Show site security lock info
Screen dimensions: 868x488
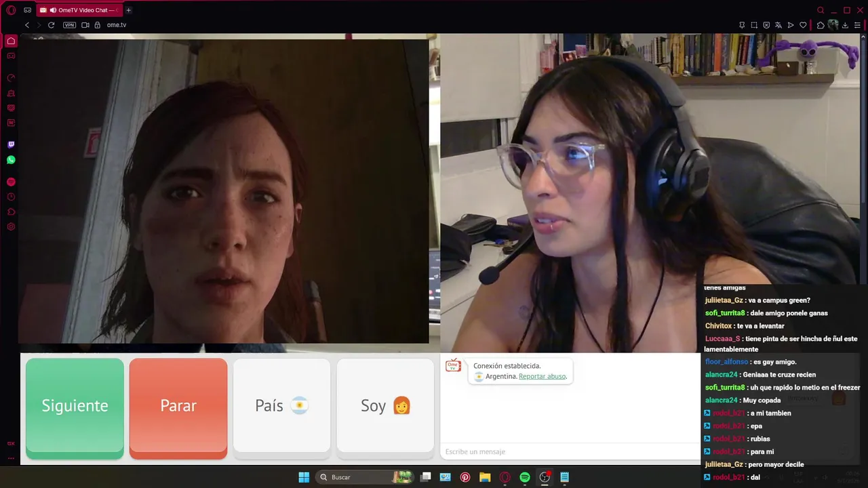coord(97,25)
